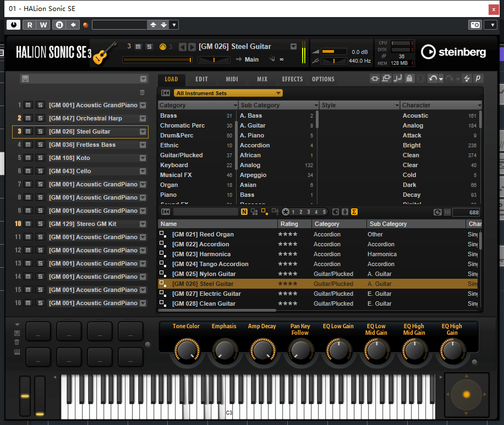
Task: Switch to the OPTIONS tab
Action: pos(323,79)
